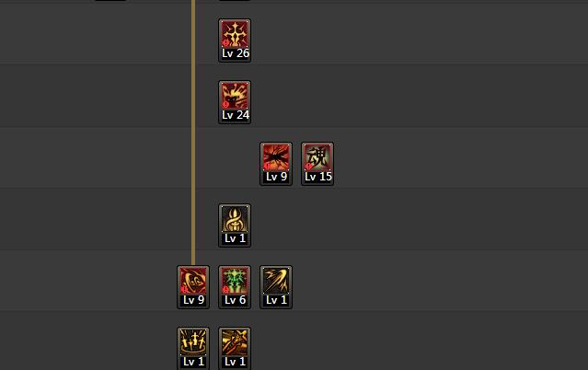Image resolution: width=588 pixels, height=370 pixels.
Task: Click the red alert badge on Lv 6 skill
Action: point(225,290)
